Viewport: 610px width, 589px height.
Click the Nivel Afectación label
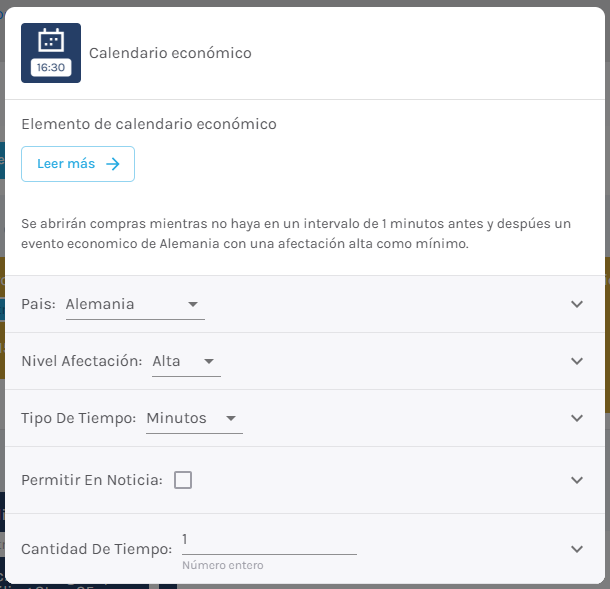pyautogui.click(x=82, y=361)
